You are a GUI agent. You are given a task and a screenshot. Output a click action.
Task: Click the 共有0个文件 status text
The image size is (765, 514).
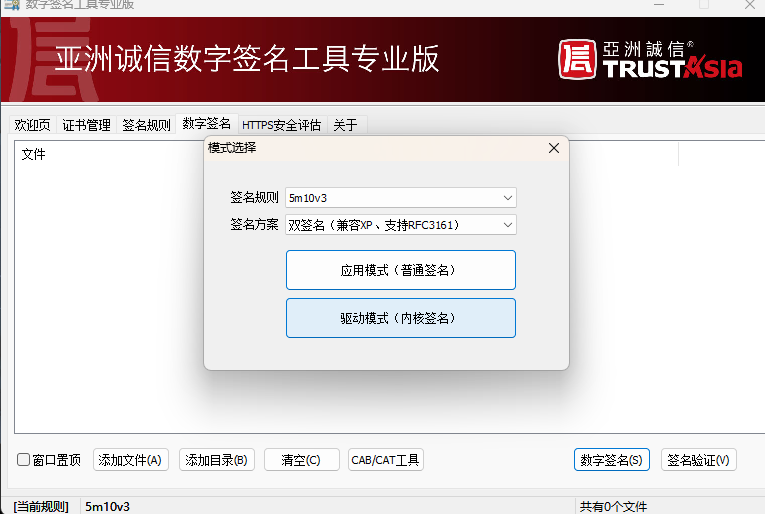(613, 507)
